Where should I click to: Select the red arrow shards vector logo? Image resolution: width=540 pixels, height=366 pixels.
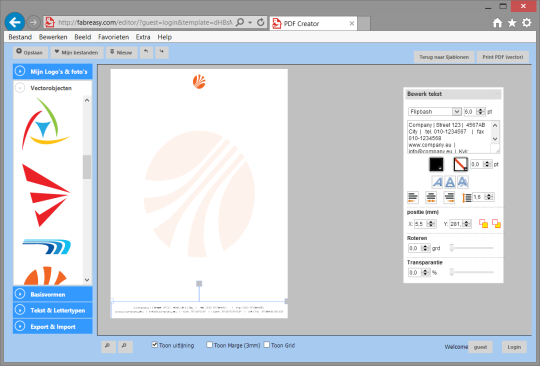(x=45, y=195)
